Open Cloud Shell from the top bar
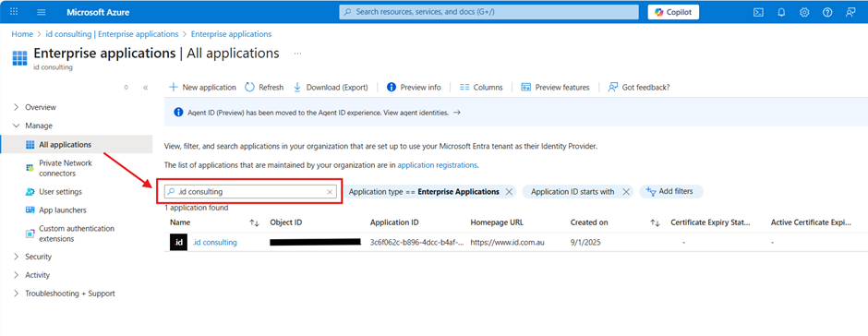Screen dimensions: 868x336 coord(759,12)
